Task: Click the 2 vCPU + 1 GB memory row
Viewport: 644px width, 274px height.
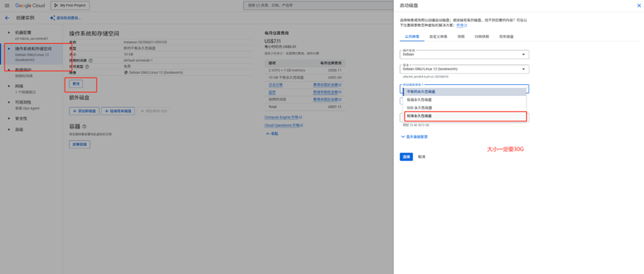Action: (x=305, y=70)
